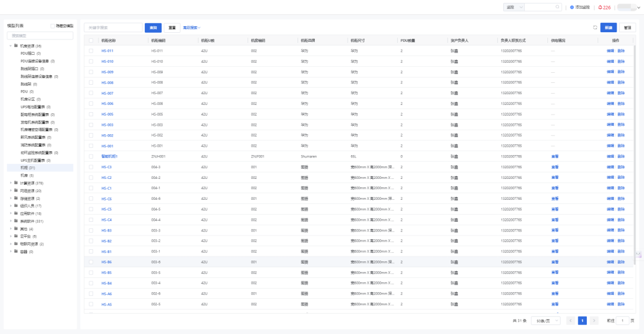Click the magnifier icon in the top search box
The width and height of the screenshot is (644, 334).
(x=558, y=7)
